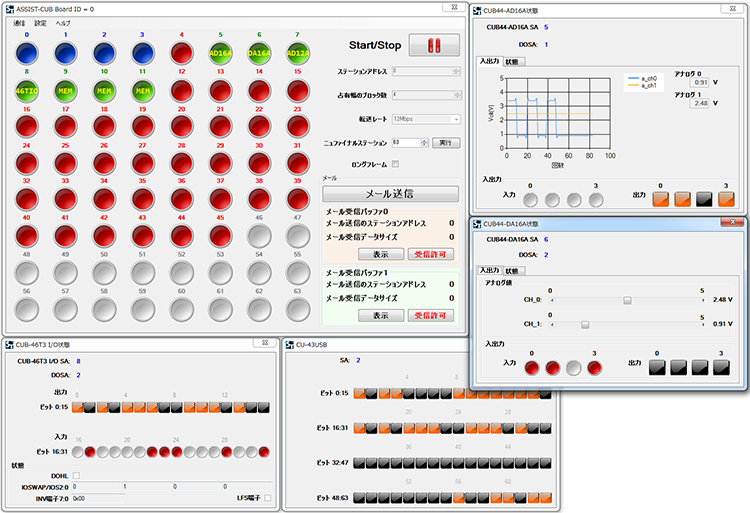Click the 実行 button

[x=446, y=142]
